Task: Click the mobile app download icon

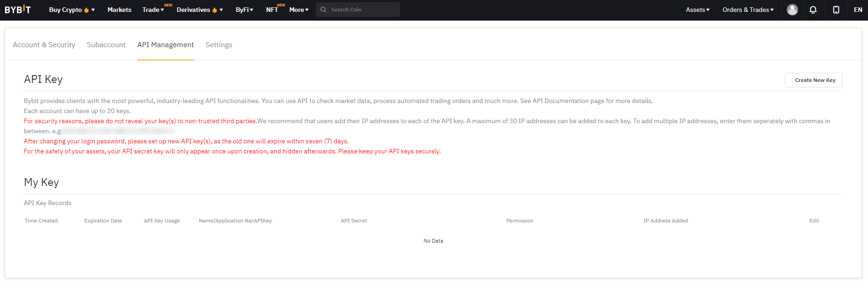Action: pos(836,10)
